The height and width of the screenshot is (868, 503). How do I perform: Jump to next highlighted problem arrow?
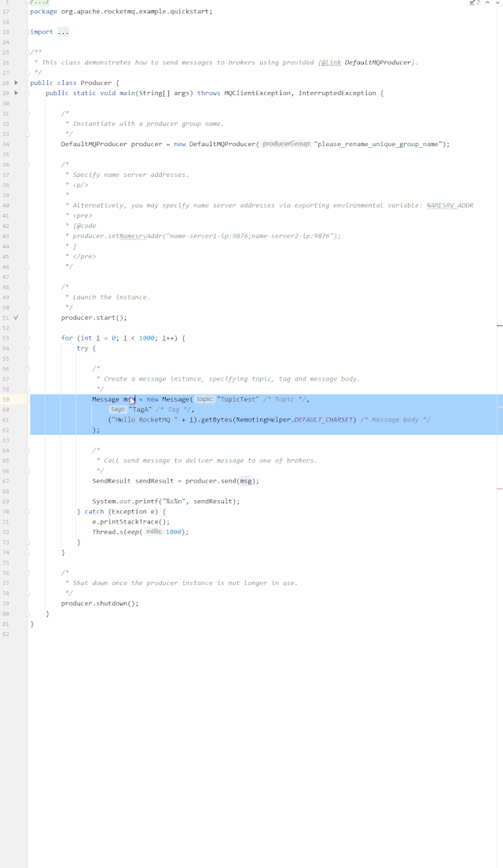496,3
